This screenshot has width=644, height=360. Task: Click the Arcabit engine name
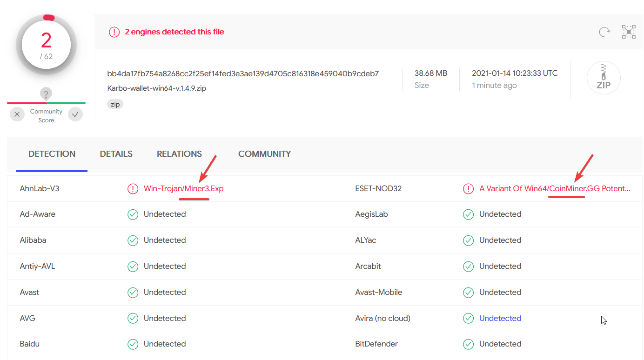point(368,267)
